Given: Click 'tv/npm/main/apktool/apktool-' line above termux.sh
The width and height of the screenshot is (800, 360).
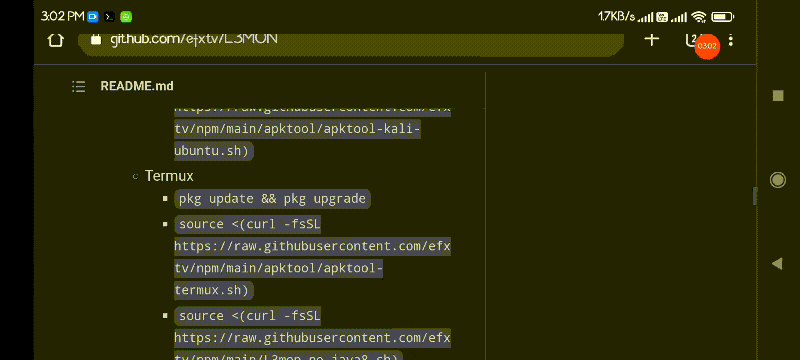Looking at the screenshot, I should (279, 268).
